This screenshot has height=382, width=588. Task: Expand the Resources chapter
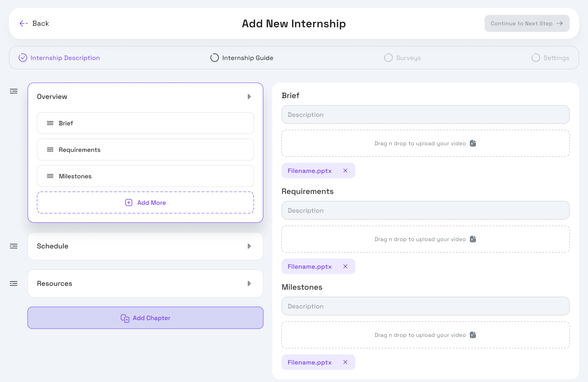pos(249,283)
